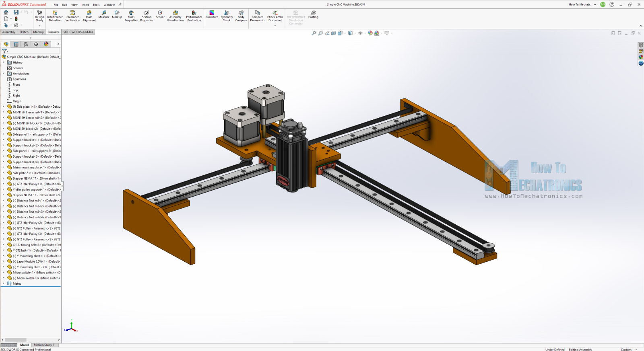Click the Motion Study 1 tab

pyautogui.click(x=43, y=345)
